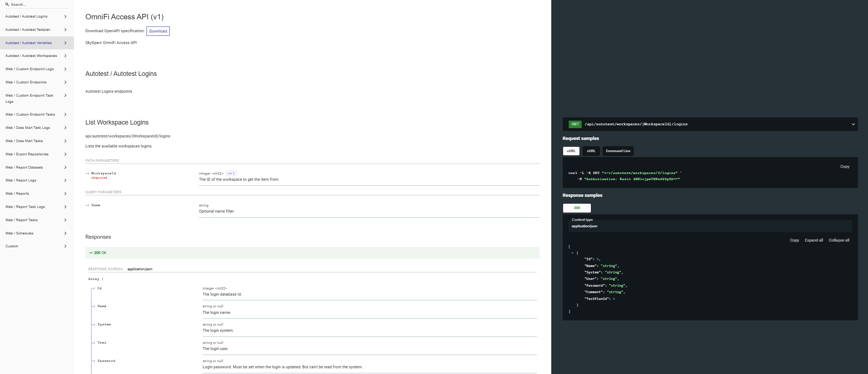Copy the curl request sample
Screen dimensions: 868x374
tap(845, 166)
